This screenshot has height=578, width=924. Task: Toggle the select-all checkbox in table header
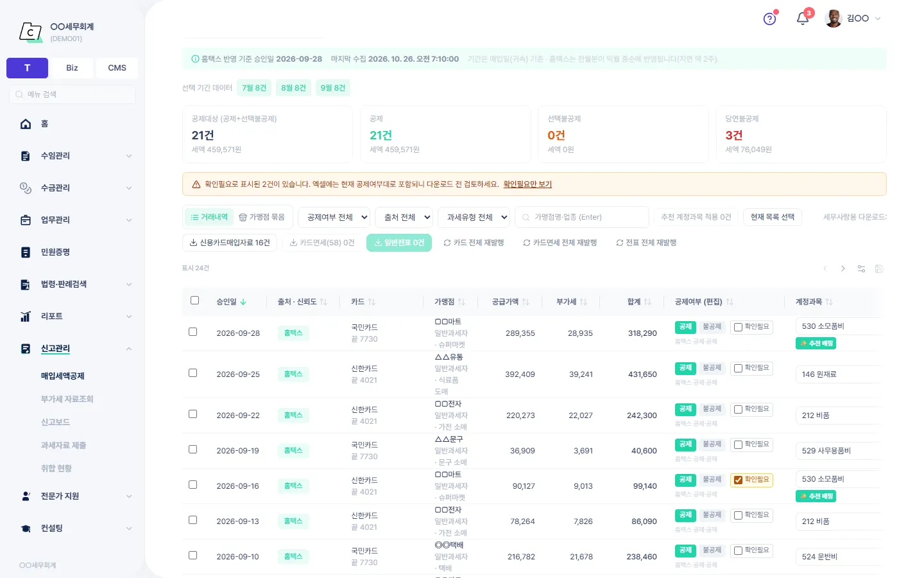(195, 301)
